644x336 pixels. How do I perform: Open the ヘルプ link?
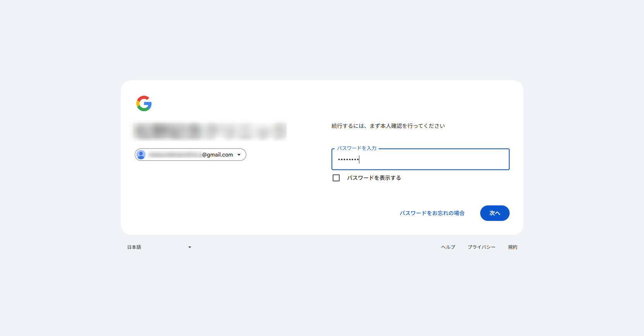pos(448,247)
